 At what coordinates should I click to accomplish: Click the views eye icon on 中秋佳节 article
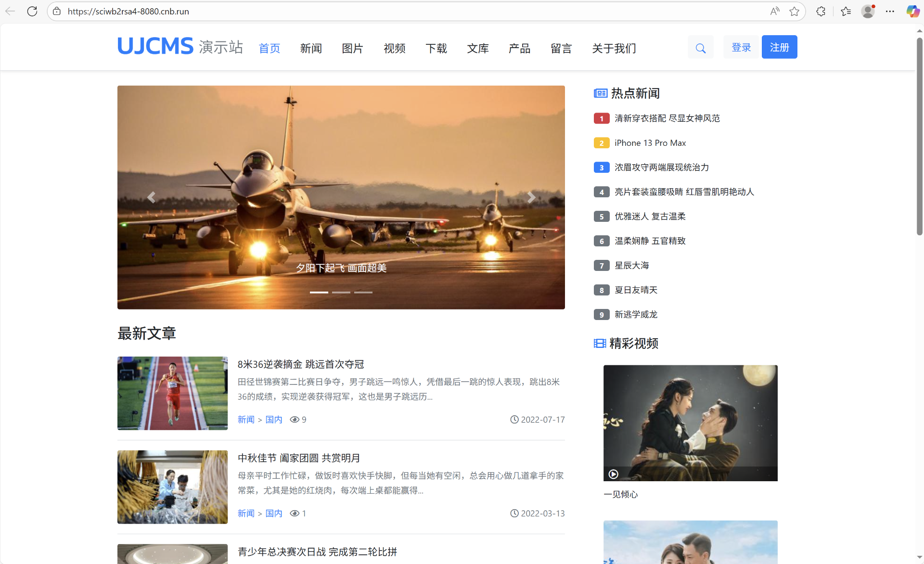[295, 513]
